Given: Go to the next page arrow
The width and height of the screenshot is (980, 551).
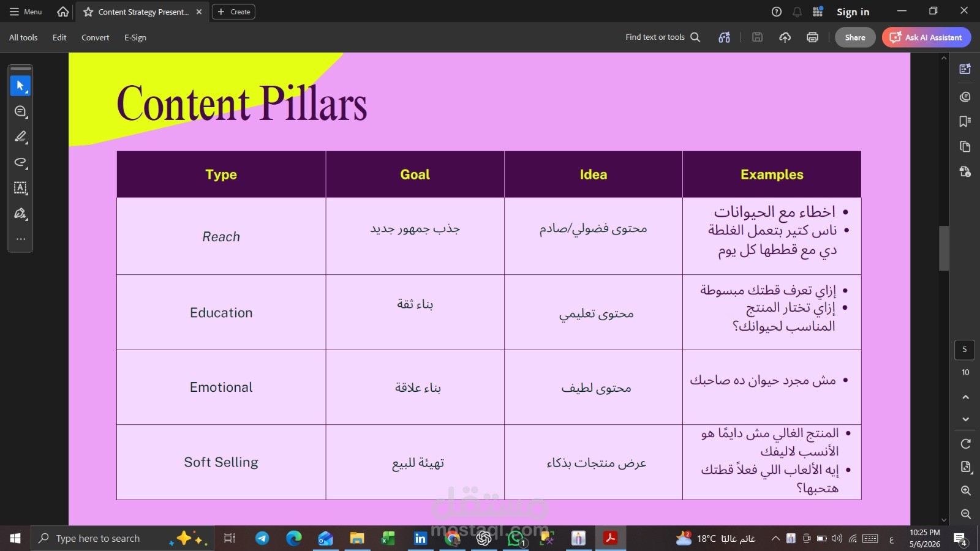Looking at the screenshot, I should (x=965, y=419).
